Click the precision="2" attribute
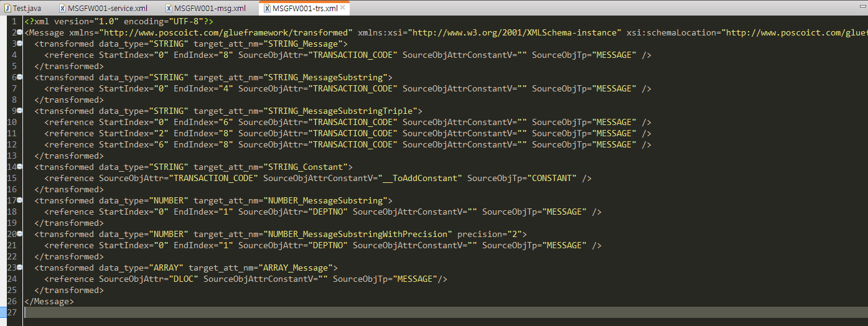868x326 pixels. [490, 234]
